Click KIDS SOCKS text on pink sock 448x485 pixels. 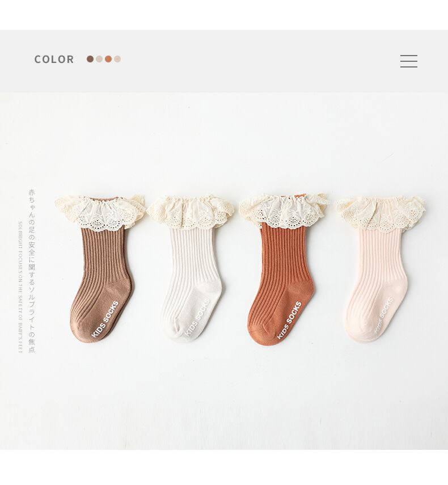[x=382, y=315]
